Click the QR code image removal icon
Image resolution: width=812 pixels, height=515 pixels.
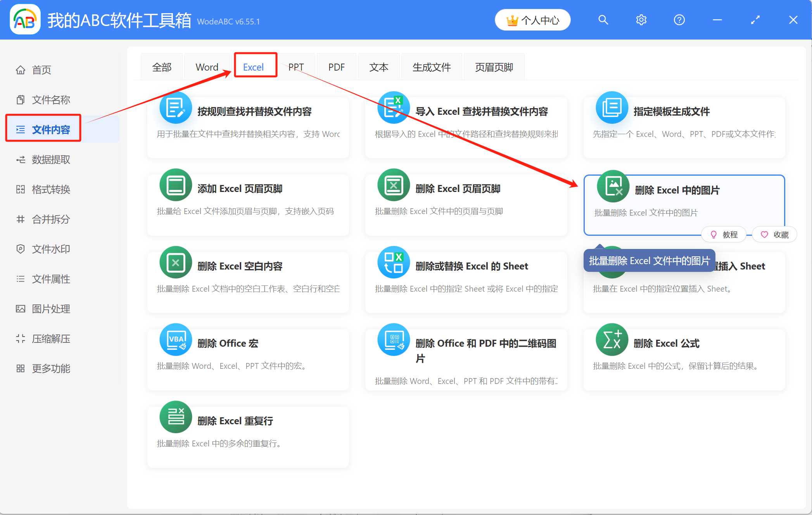click(x=394, y=340)
